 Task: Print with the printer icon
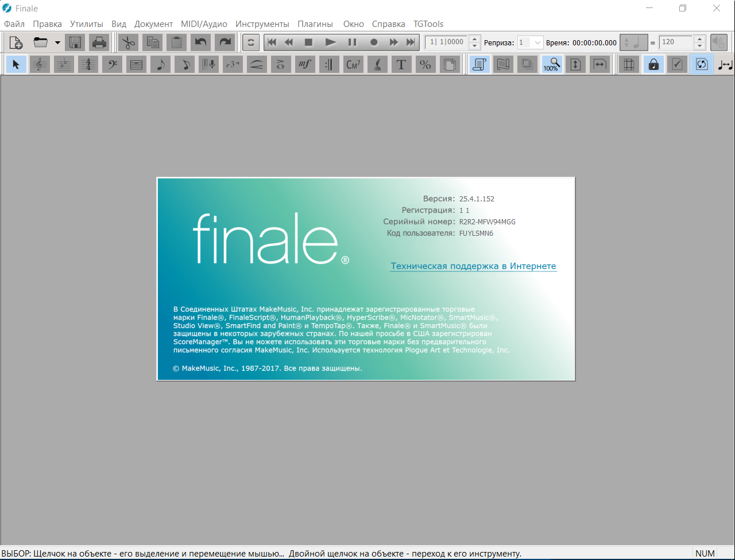point(99,42)
